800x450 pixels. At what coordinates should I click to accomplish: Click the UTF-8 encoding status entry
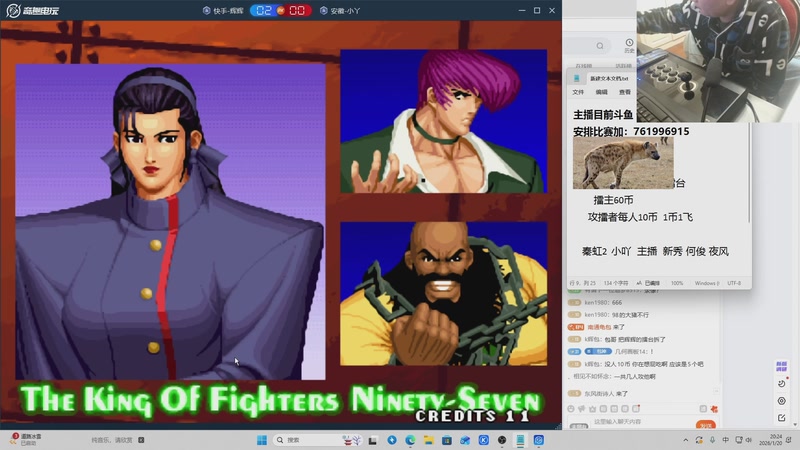point(734,283)
